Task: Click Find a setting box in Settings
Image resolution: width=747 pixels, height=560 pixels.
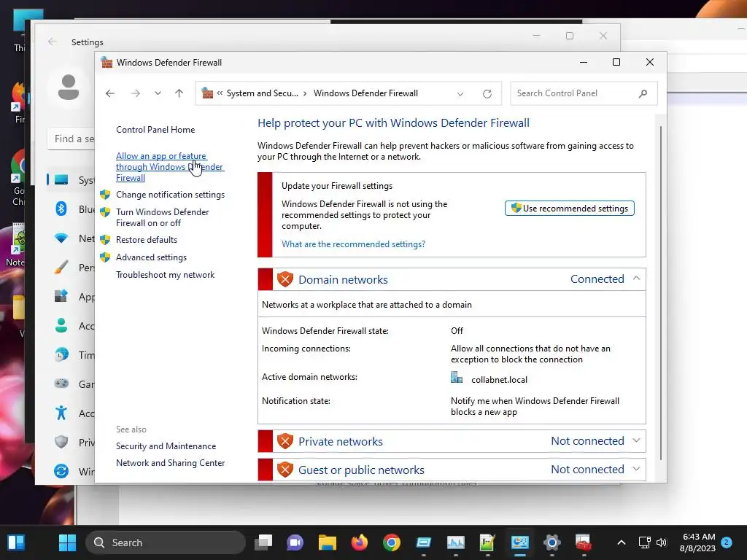Action: pos(71,139)
